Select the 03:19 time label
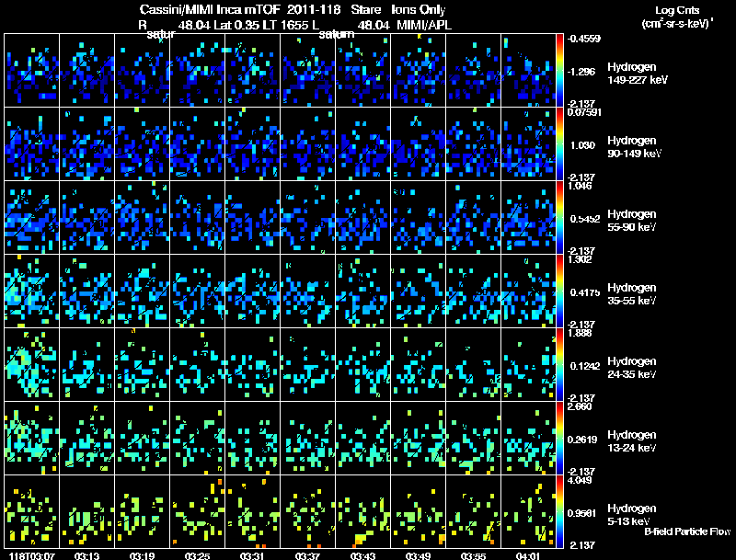 click(143, 556)
